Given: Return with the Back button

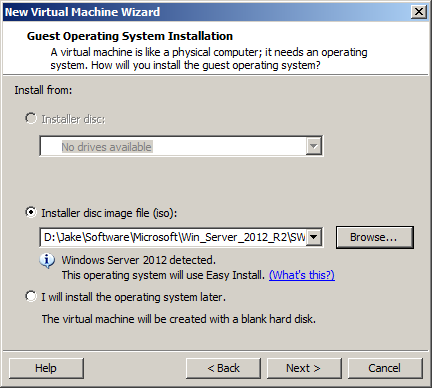Looking at the screenshot, I should 223,368.
